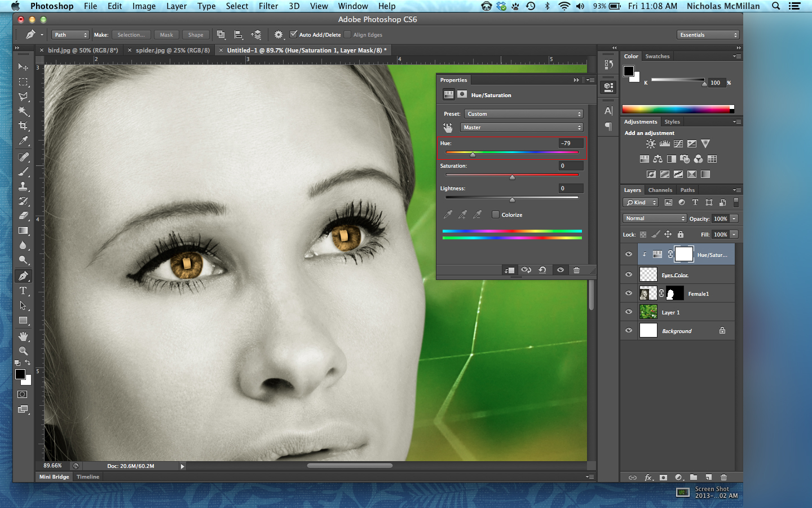812x508 pixels.
Task: Click the Shape button in options bar
Action: [196, 35]
